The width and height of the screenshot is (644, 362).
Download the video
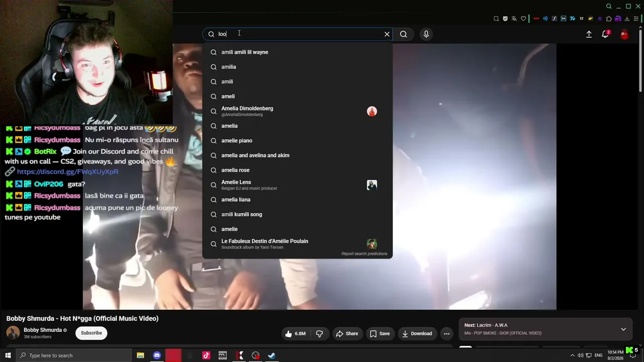coord(417,333)
